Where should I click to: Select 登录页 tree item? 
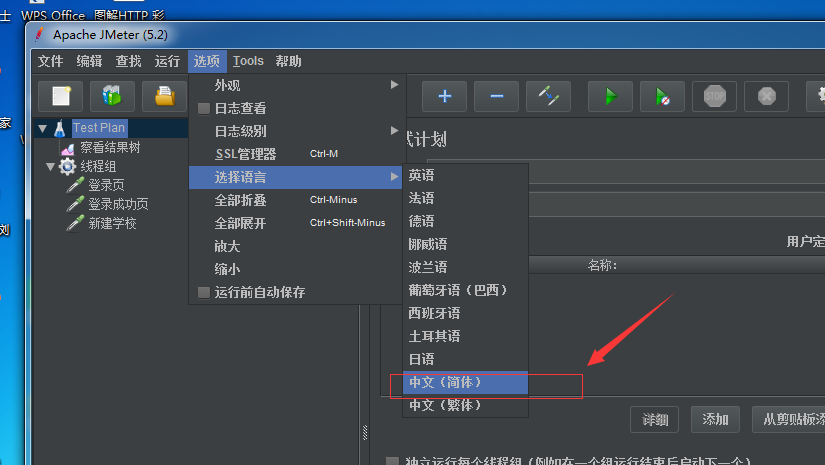pos(106,185)
